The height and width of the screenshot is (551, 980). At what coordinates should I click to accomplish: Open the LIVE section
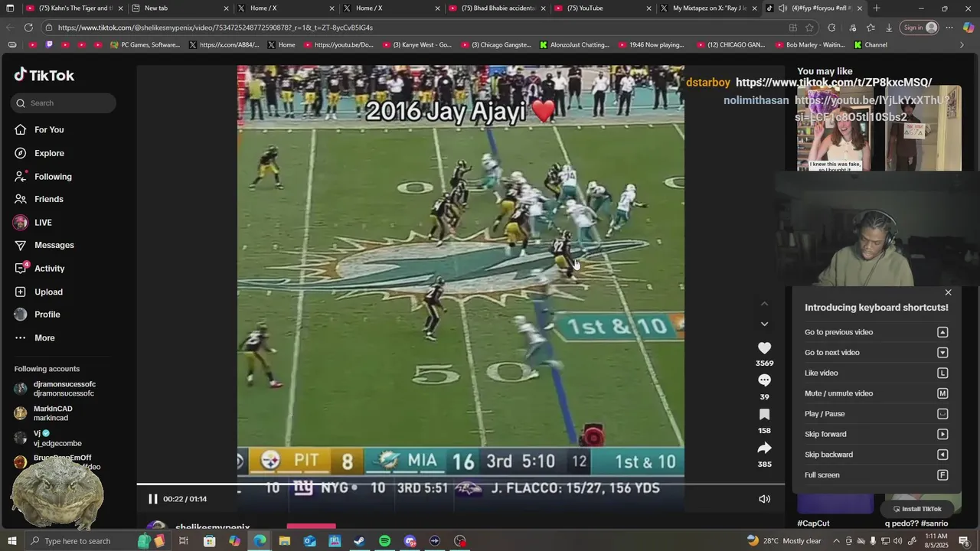pyautogui.click(x=33, y=223)
